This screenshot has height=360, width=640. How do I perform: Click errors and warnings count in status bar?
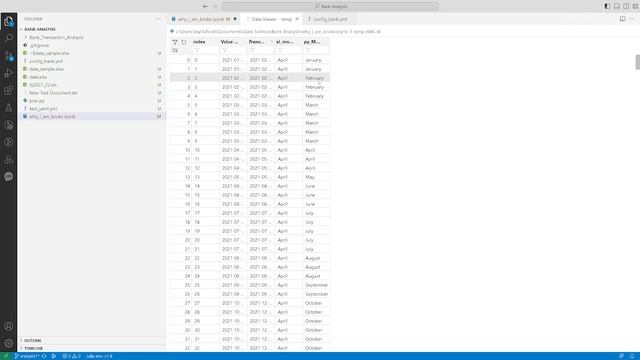coord(72,356)
